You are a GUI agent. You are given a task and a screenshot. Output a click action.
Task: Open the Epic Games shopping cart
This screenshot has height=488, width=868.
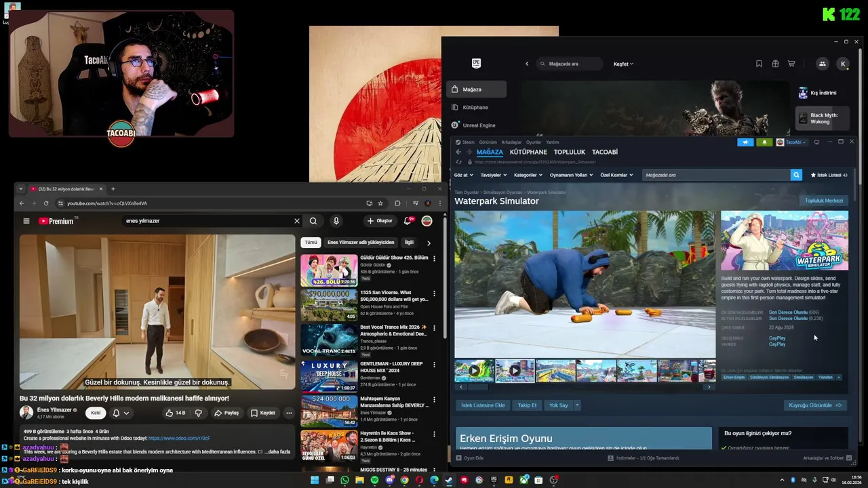(791, 64)
